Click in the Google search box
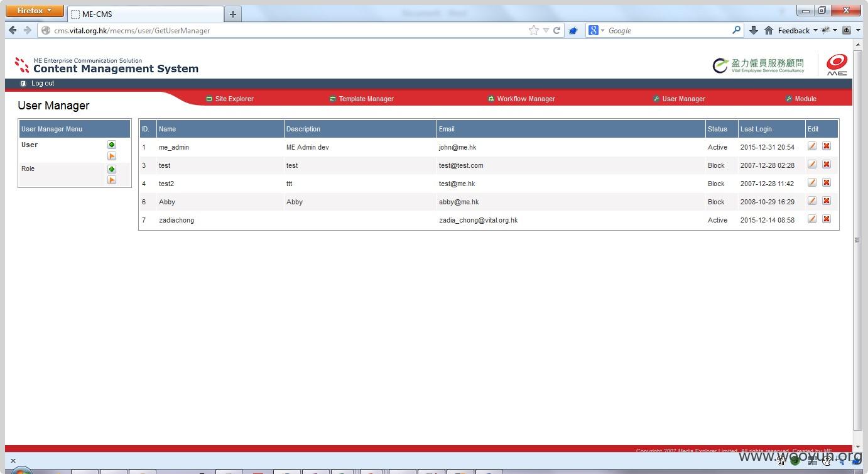Viewport: 868px width, 474px height. 668,30
